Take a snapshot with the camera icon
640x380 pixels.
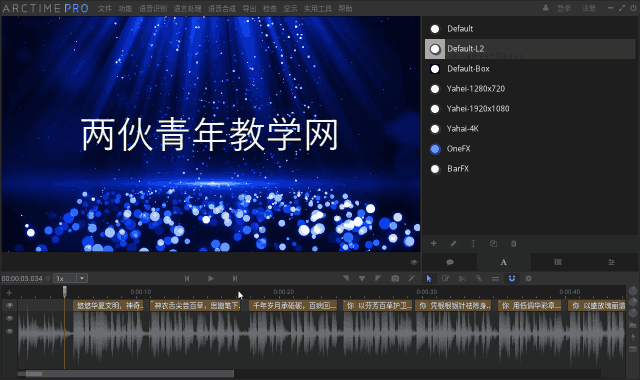click(x=395, y=278)
